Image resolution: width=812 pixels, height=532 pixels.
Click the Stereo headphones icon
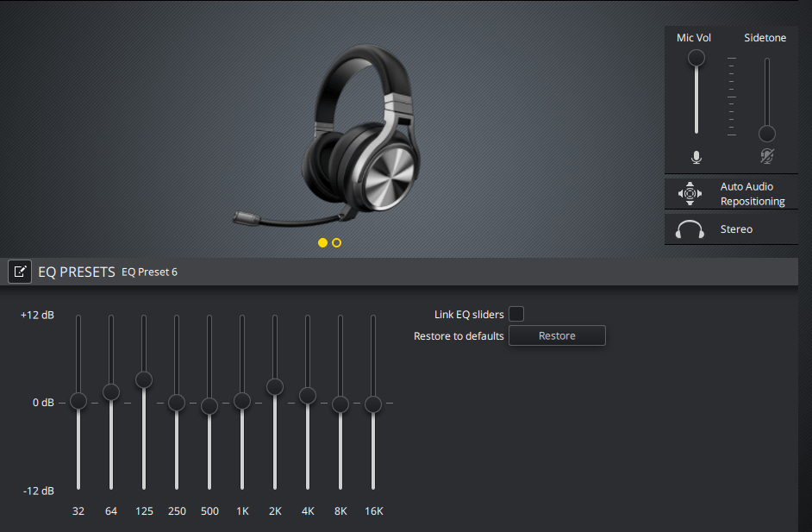690,228
